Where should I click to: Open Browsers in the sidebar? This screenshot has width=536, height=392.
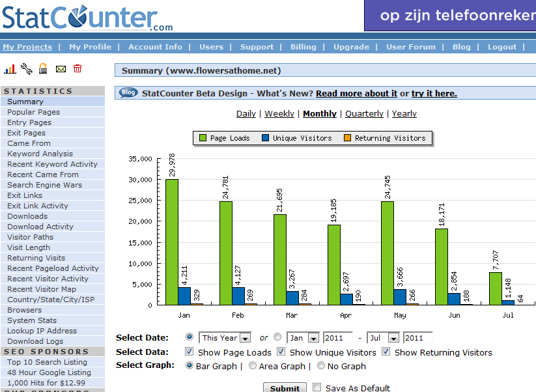pyautogui.click(x=53, y=310)
